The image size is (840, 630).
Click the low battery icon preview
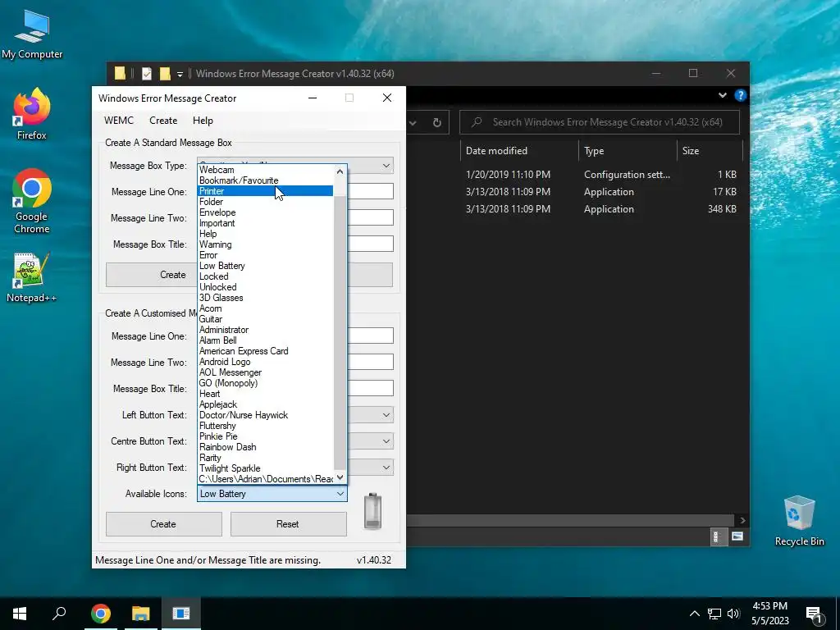[373, 511]
